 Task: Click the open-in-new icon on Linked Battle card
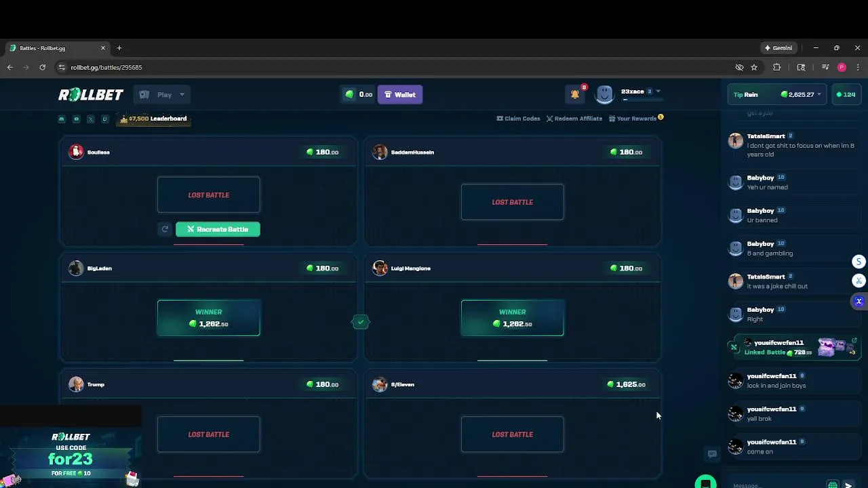tap(854, 340)
